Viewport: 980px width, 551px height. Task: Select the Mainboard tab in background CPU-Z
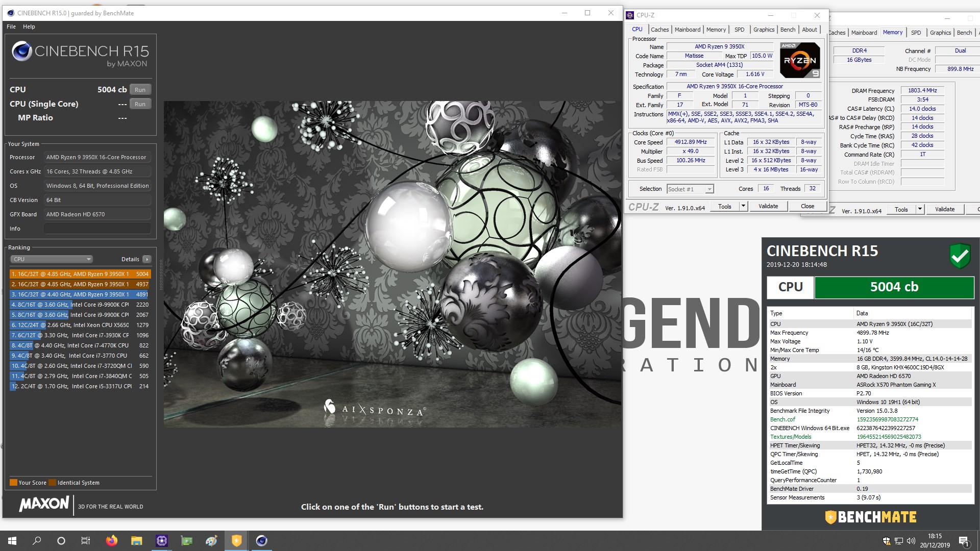click(864, 33)
